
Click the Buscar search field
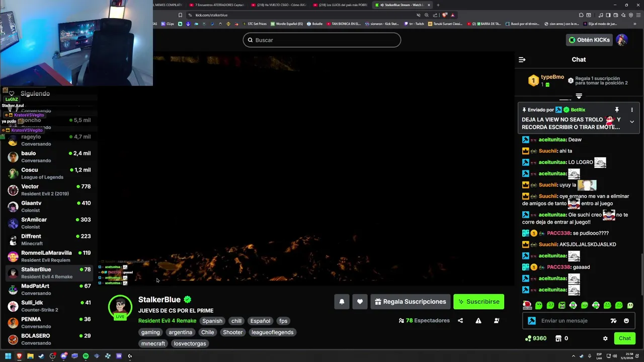point(322,40)
